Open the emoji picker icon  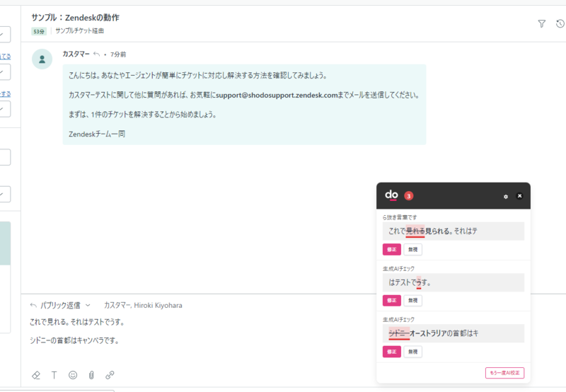tap(73, 375)
